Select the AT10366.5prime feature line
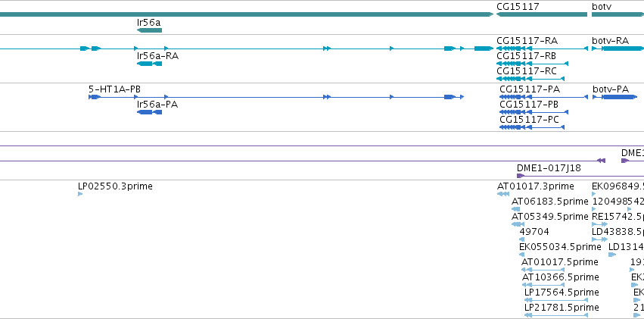This screenshot has width=644, height=319. tap(543, 285)
